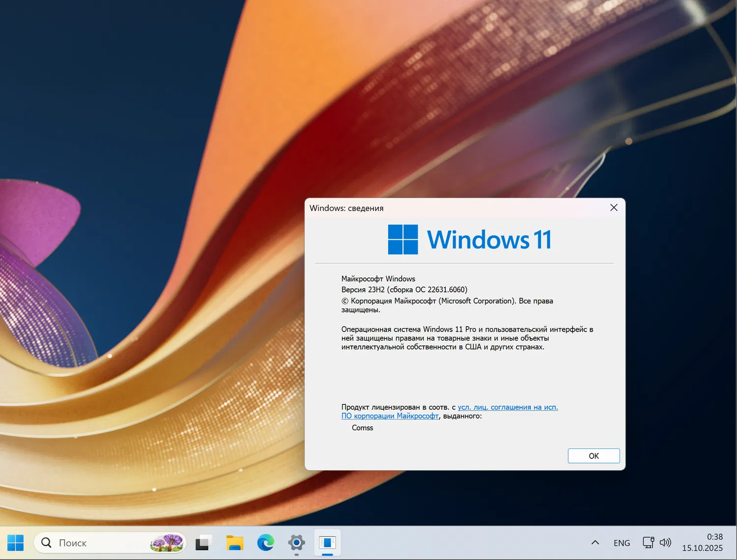Open Microsoft Edge browser
The height and width of the screenshot is (560, 737).
pyautogui.click(x=265, y=542)
